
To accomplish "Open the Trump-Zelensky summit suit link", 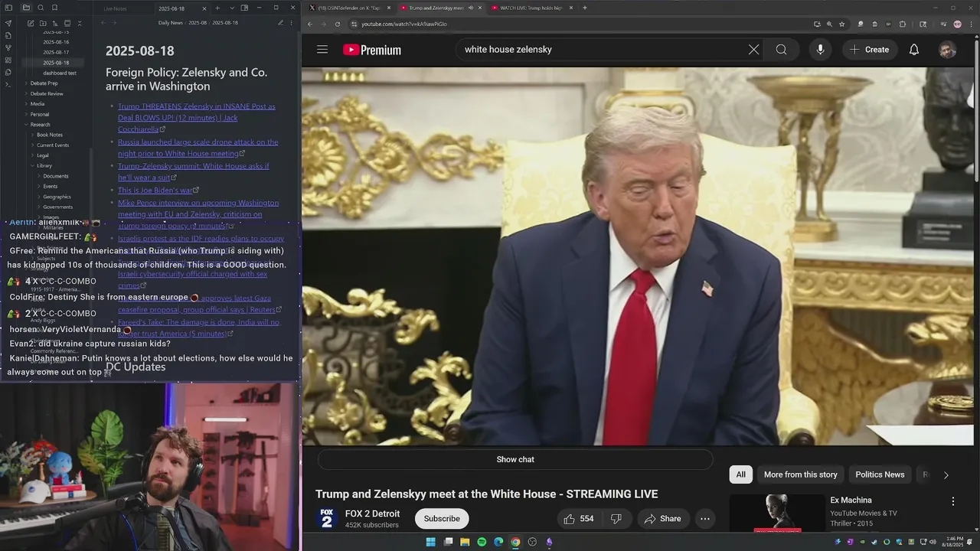I will coord(193,171).
